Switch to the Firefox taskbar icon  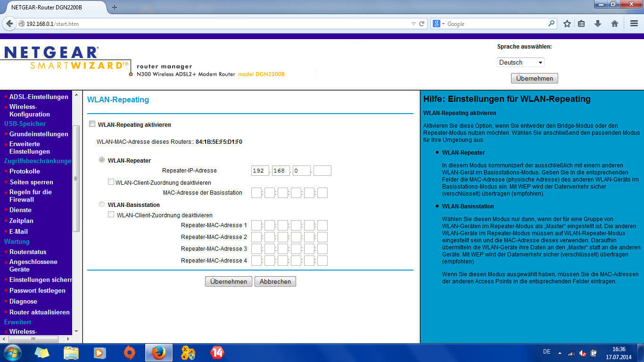(x=158, y=353)
